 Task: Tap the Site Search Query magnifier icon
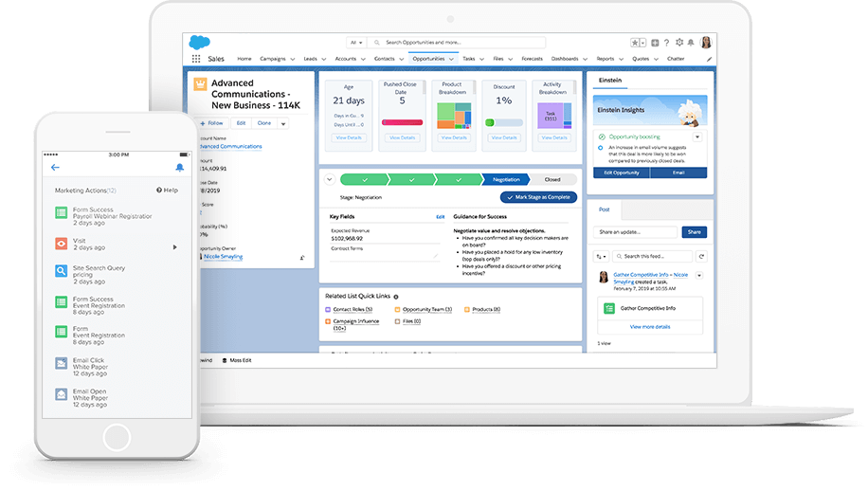coord(62,271)
